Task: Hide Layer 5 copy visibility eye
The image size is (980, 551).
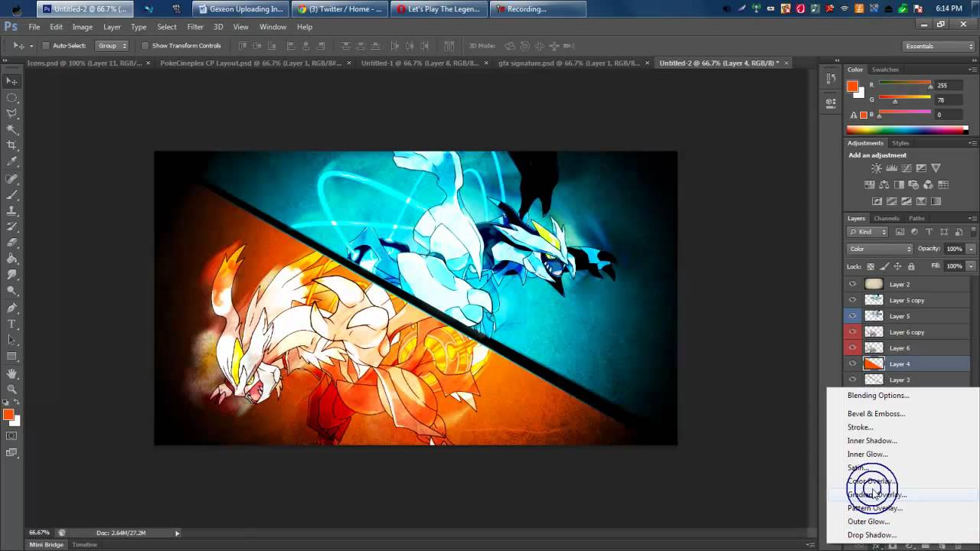Action: pyautogui.click(x=852, y=300)
